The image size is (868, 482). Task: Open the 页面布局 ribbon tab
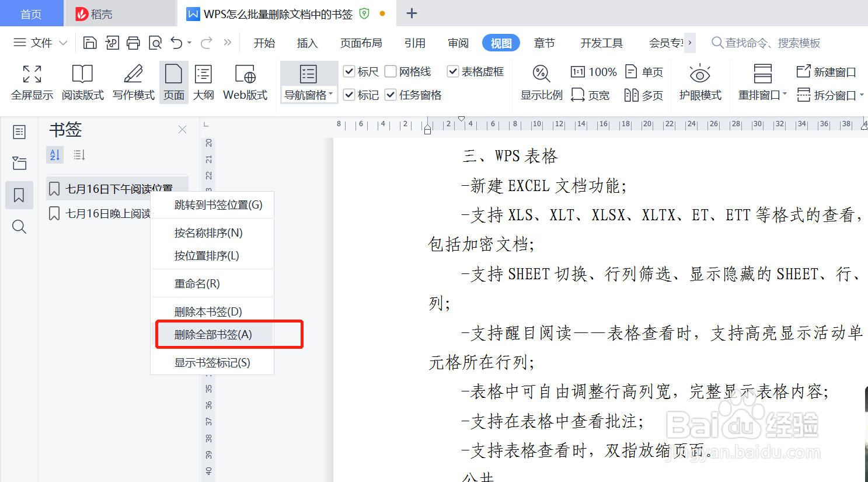tap(361, 43)
